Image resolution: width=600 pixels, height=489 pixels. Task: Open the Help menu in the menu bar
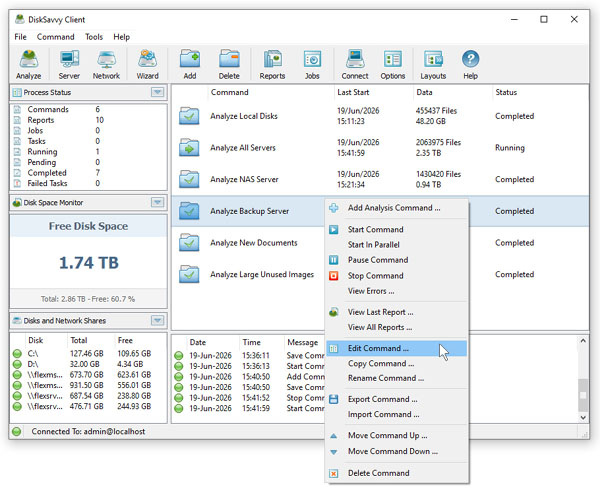click(121, 37)
